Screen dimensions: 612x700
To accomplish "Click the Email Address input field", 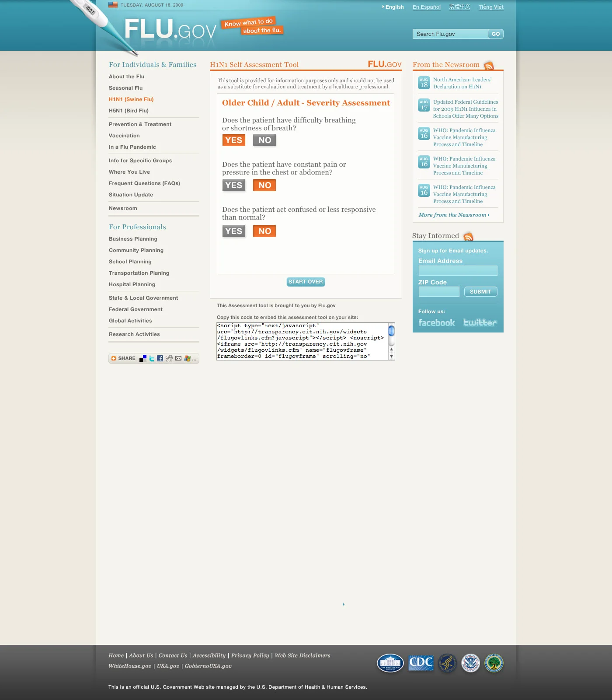I will (x=458, y=270).
